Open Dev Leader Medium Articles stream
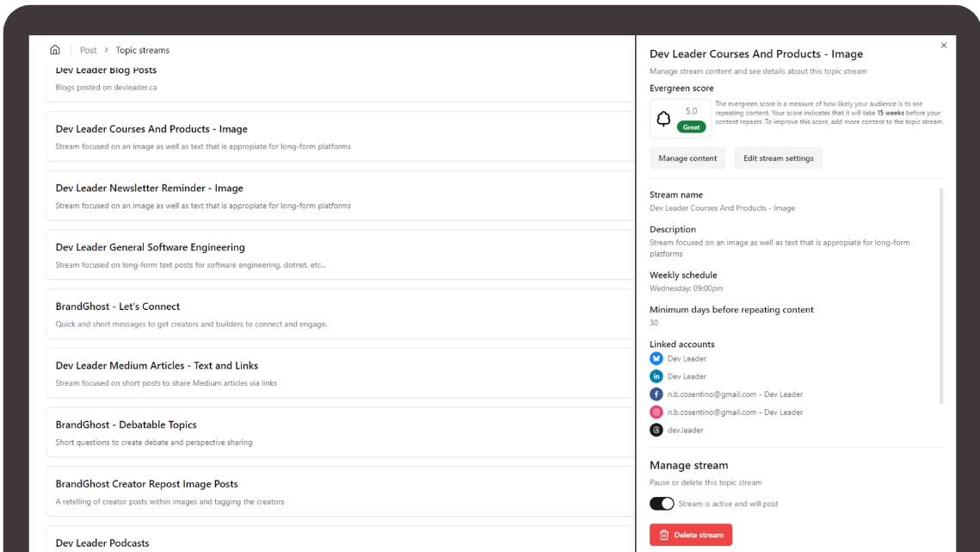The image size is (980, 552). [x=341, y=373]
